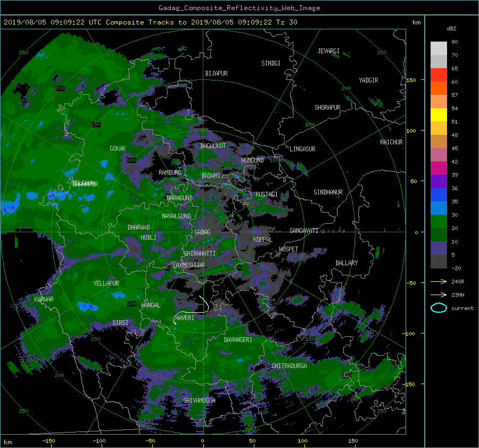479x448 pixels.
Task: Click the RAMDURG city label
Action: (x=170, y=173)
